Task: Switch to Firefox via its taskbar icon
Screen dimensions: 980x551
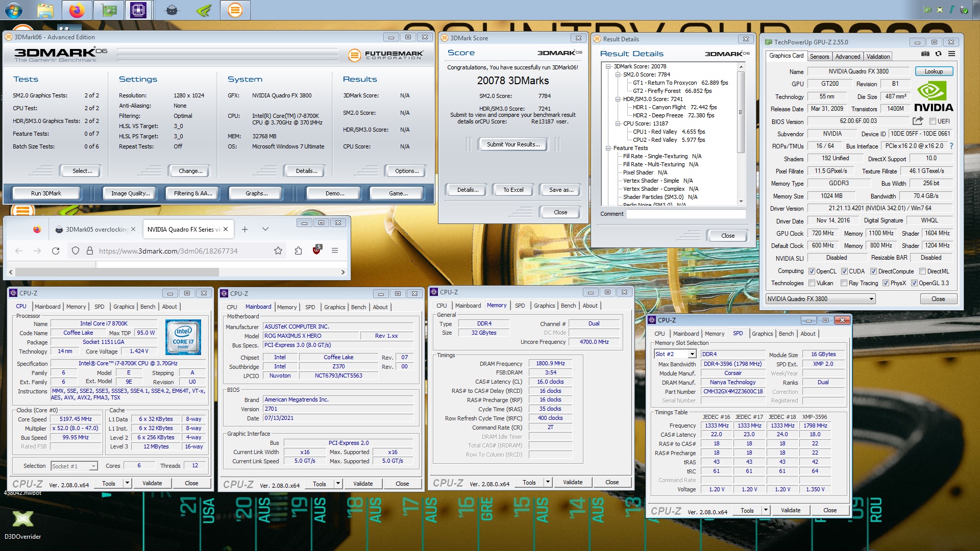Action: coord(77,10)
